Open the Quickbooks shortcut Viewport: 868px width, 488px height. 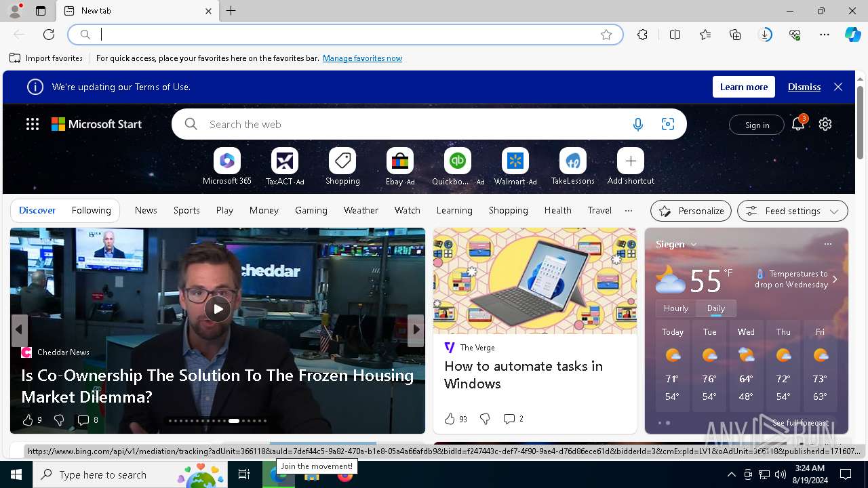pos(458,167)
